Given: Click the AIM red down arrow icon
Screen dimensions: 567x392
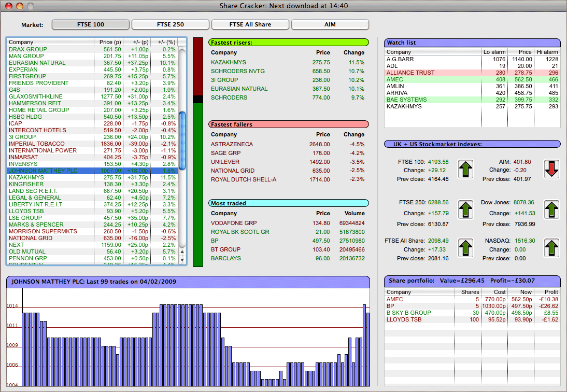Looking at the screenshot, I should (x=552, y=169).
